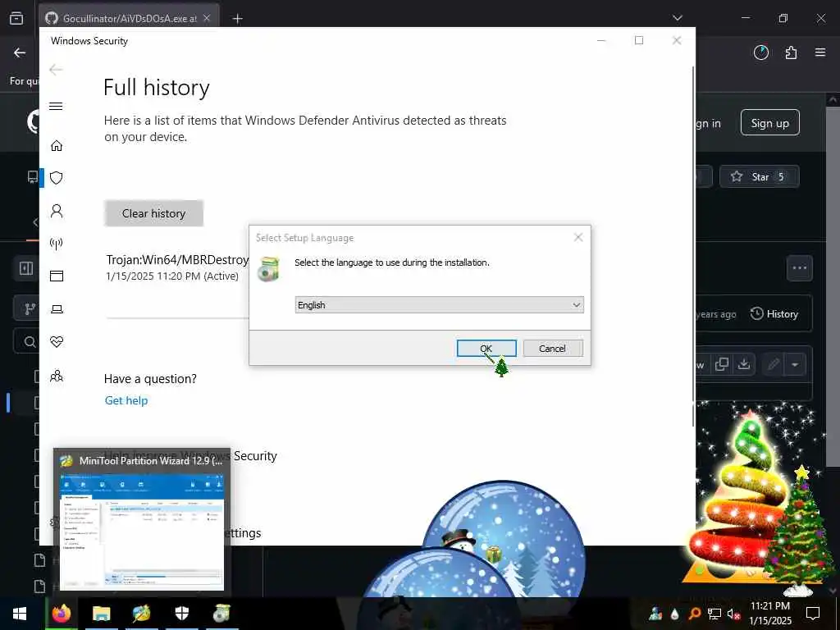List all tabs with the dropdown arrow
The image size is (840, 630).
tap(677, 18)
